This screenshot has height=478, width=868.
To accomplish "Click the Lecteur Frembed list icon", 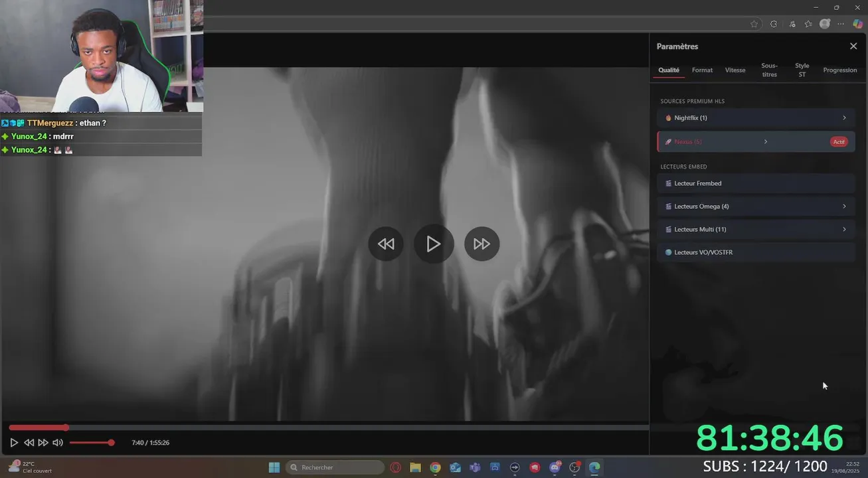I will point(668,183).
